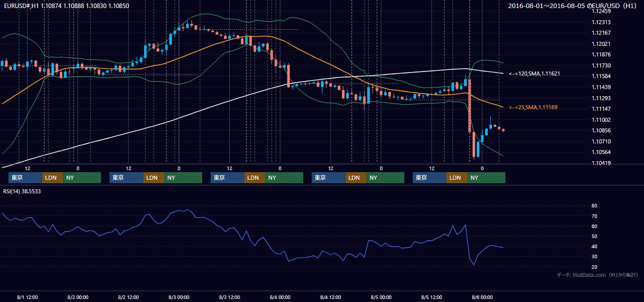Select the orange <-<25,SMA,1.11169 label
The image size is (644, 302).
pos(533,107)
